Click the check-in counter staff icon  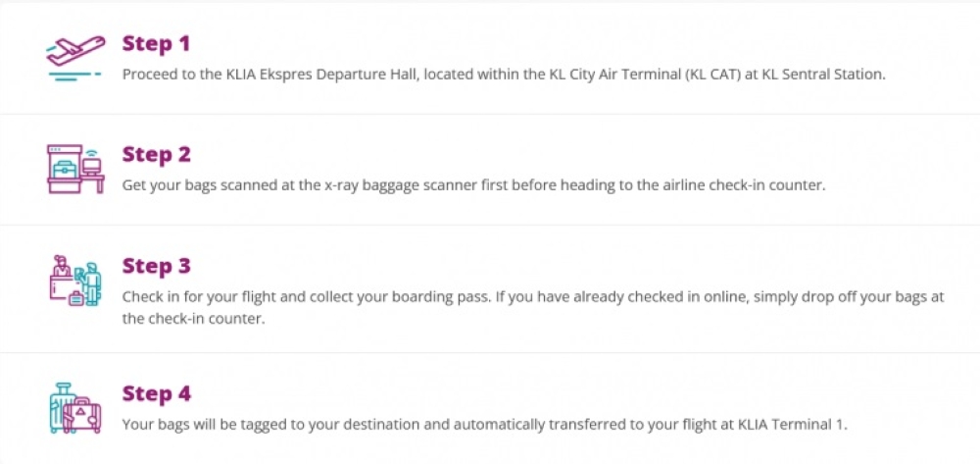tap(75, 282)
